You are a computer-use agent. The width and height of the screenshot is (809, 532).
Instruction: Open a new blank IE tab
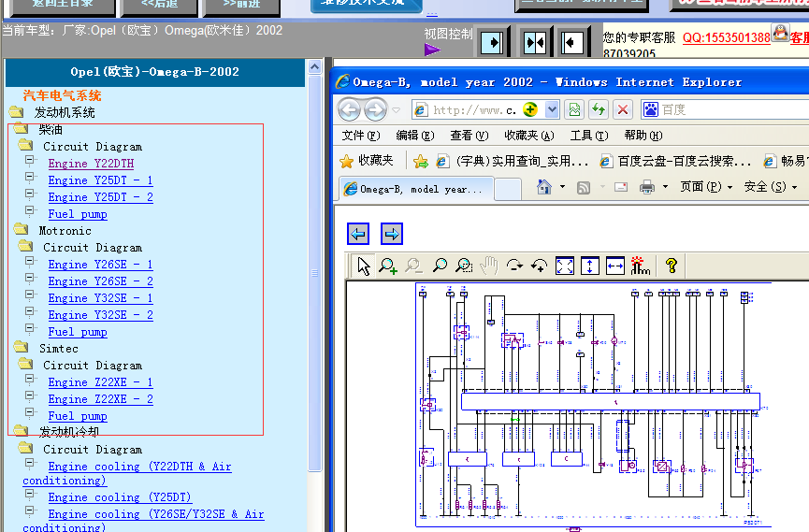click(508, 190)
